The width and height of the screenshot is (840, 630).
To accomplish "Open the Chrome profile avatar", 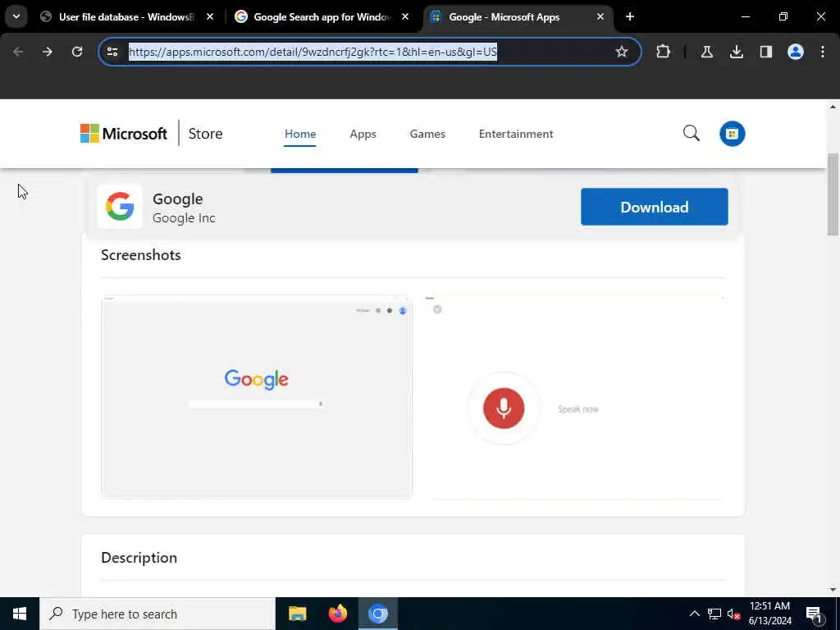I will pyautogui.click(x=796, y=52).
